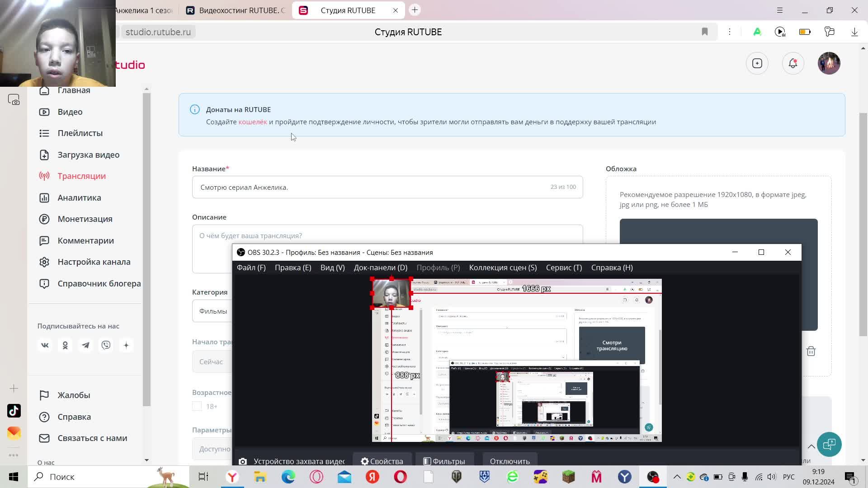Viewport: 868px width, 488px height.
Task: Open the support chat bubble icon
Action: coord(829,444)
